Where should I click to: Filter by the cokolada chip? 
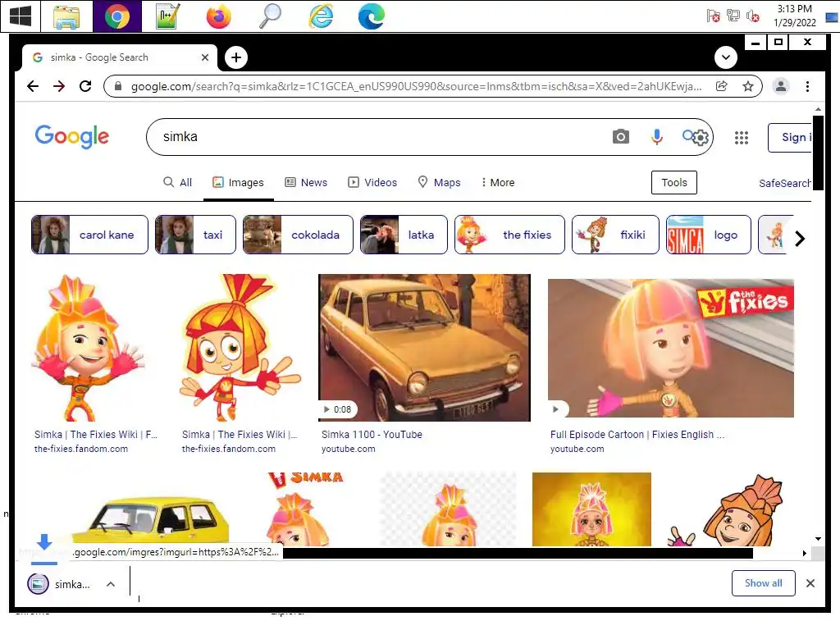(298, 235)
